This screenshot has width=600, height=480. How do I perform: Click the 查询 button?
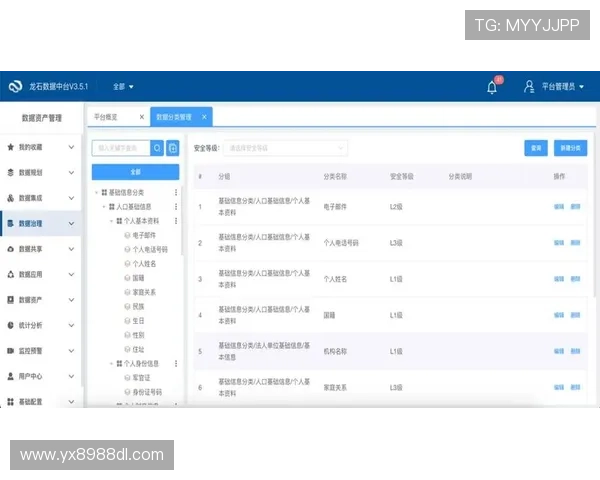pos(536,148)
